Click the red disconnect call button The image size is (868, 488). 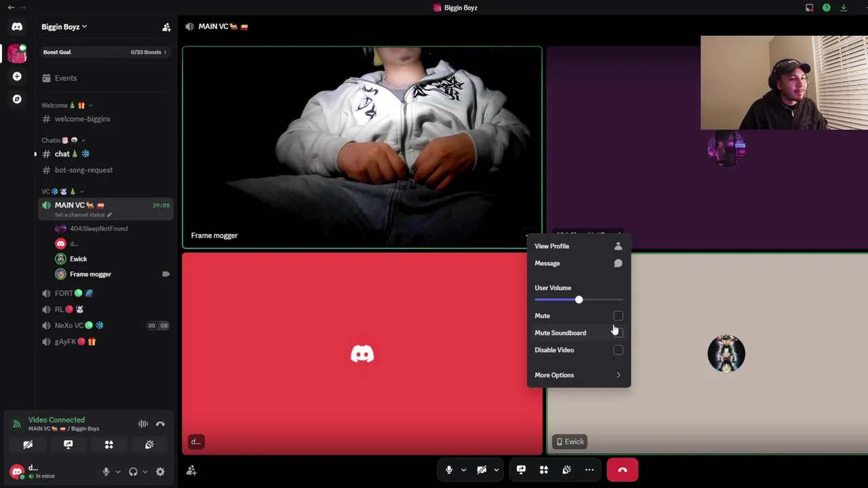click(623, 470)
